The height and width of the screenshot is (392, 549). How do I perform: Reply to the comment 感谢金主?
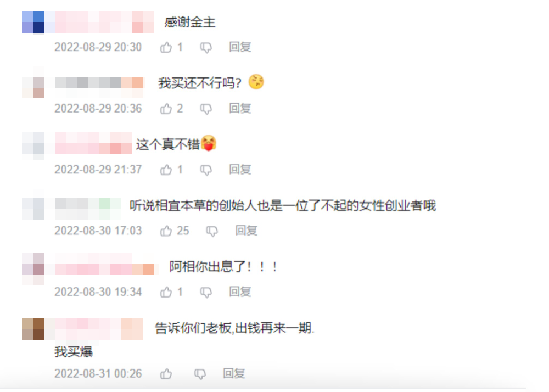[240, 47]
